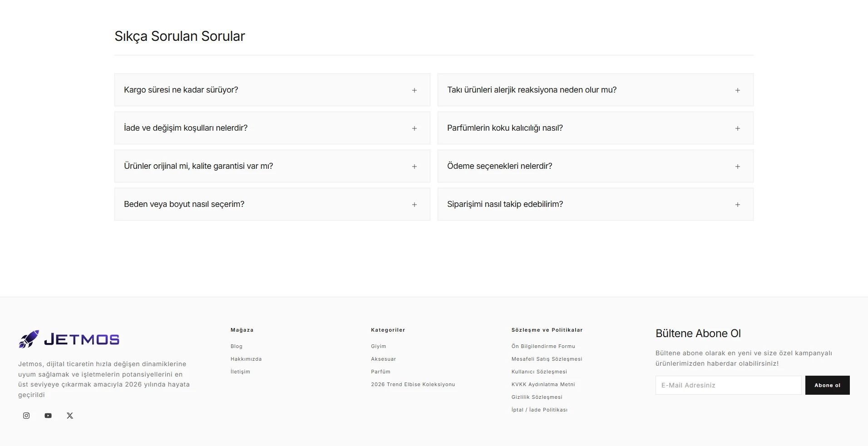Expand 'Siparişimi nasıl takip edebilirim?' question text

pos(505,204)
